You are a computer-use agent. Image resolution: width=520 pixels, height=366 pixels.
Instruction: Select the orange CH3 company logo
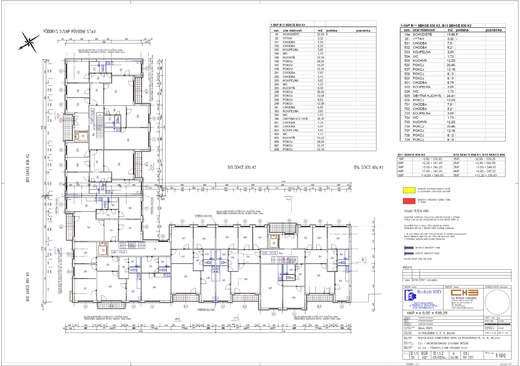pyautogui.click(x=465, y=293)
